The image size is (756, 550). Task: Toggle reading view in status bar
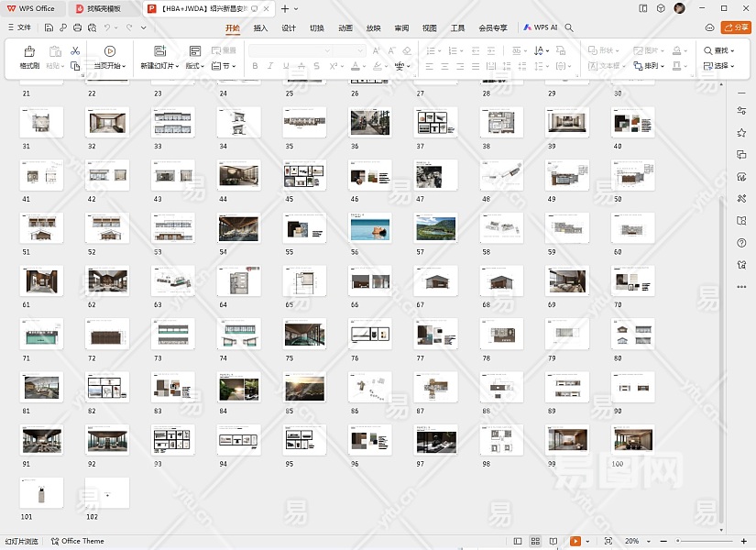552,542
